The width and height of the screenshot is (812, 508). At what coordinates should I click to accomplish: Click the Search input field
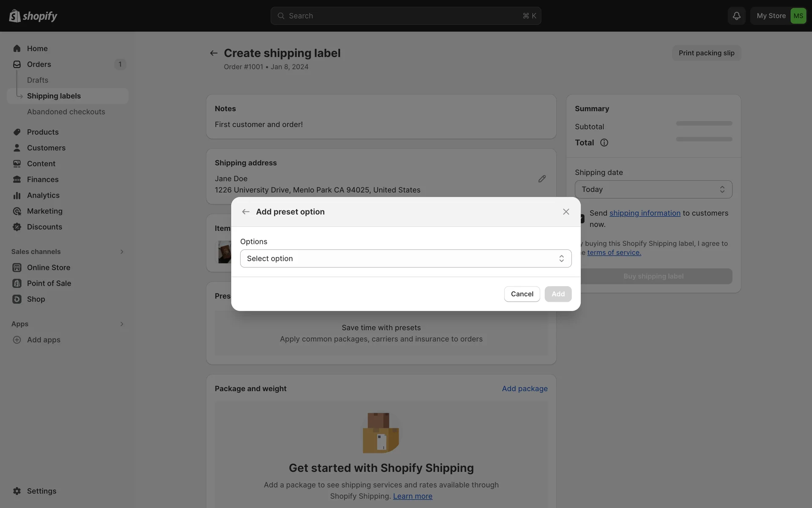(x=405, y=16)
